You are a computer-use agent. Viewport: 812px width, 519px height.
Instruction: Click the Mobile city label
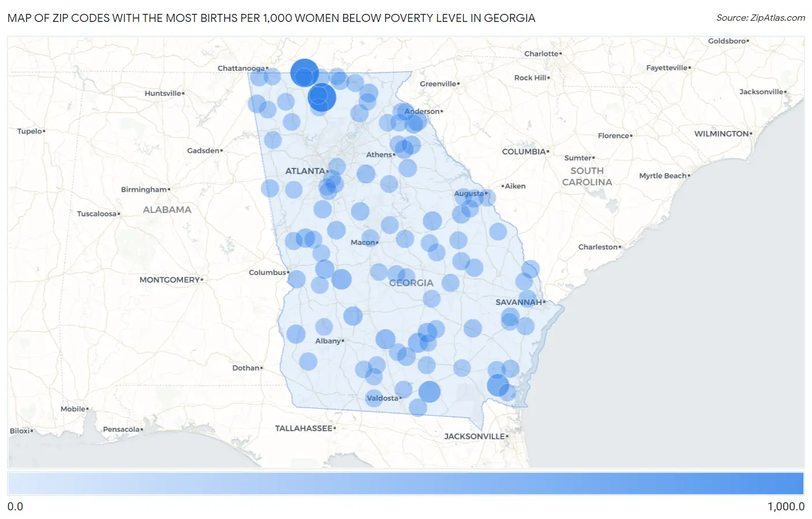coord(73,409)
